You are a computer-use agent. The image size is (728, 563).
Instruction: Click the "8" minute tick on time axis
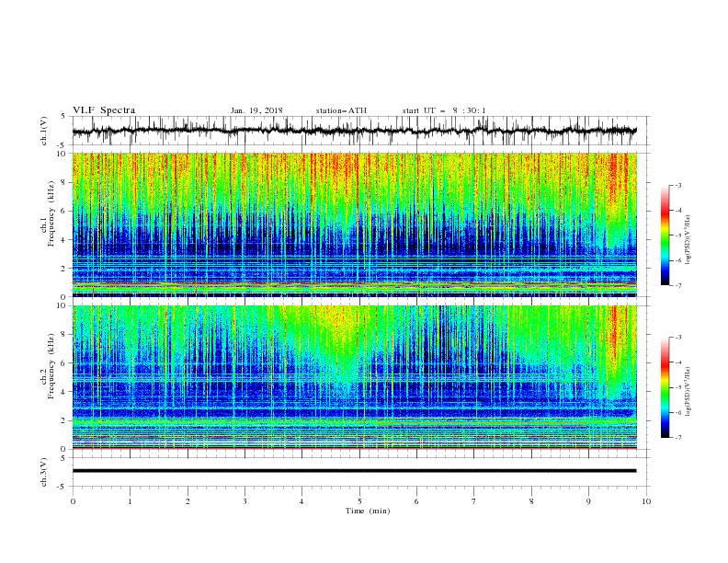531,501
